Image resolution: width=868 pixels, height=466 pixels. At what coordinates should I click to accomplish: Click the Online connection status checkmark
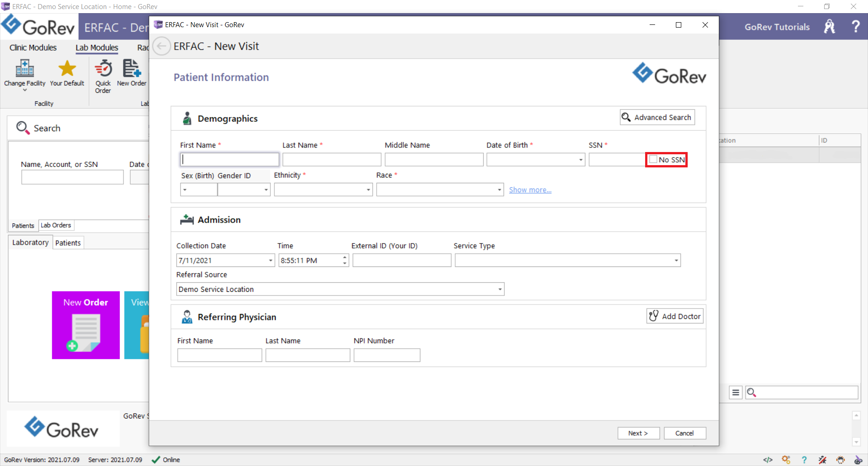156,460
